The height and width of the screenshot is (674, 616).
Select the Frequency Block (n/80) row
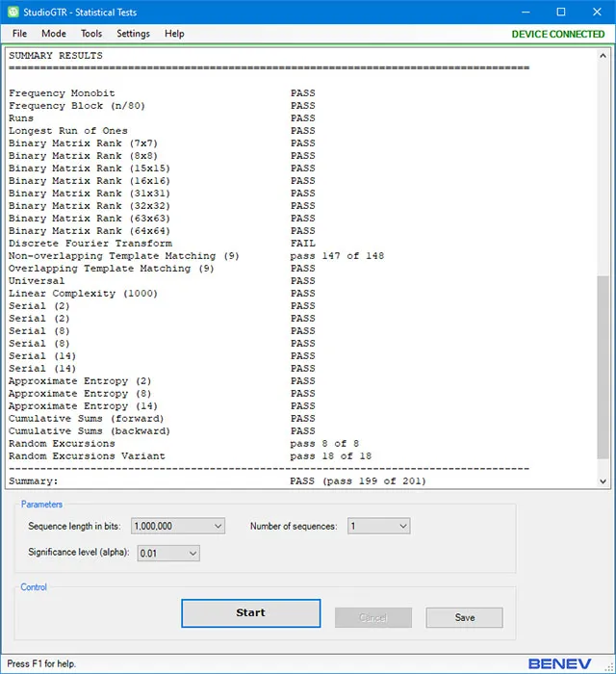[162, 106]
